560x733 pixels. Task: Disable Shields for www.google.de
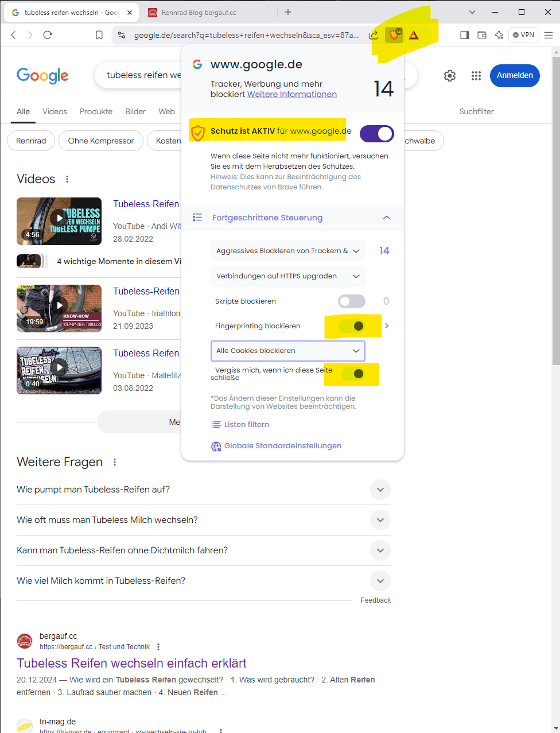(376, 134)
